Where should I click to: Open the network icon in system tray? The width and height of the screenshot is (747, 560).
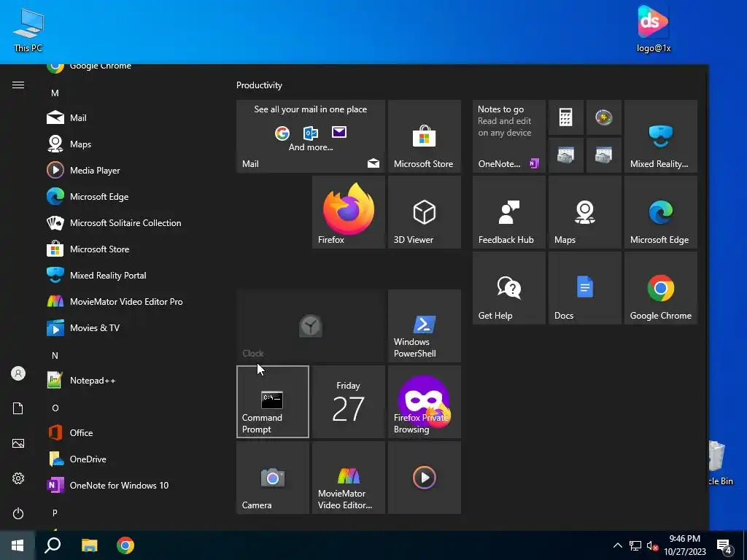click(635, 545)
